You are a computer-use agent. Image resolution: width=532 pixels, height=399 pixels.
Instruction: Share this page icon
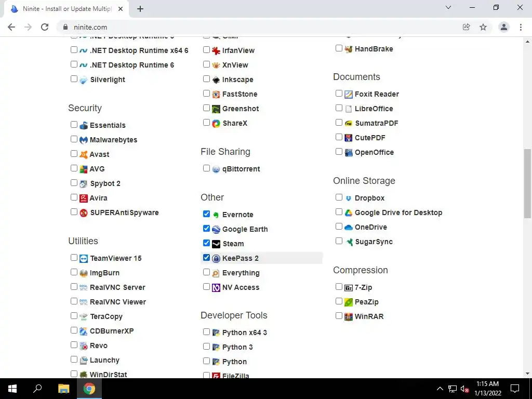tap(467, 27)
